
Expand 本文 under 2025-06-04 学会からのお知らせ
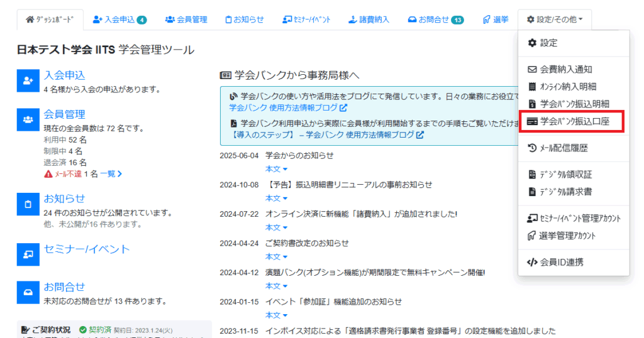point(276,169)
